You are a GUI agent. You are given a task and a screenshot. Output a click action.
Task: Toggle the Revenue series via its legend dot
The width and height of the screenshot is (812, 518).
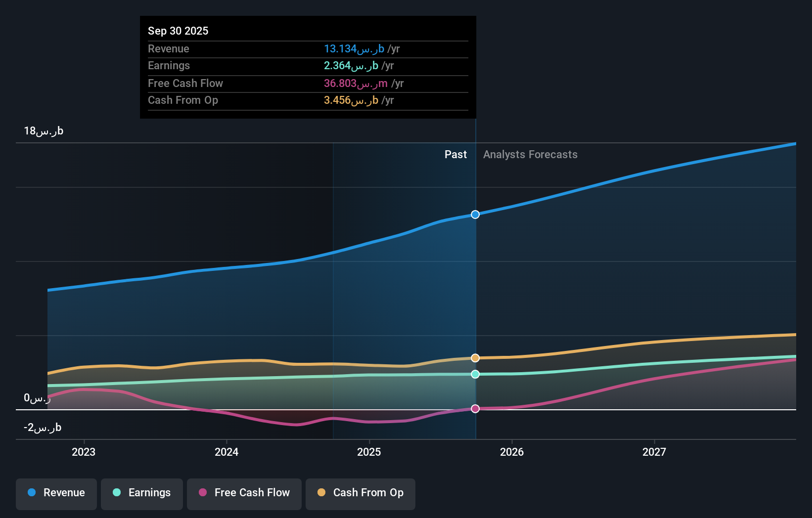pyautogui.click(x=32, y=493)
